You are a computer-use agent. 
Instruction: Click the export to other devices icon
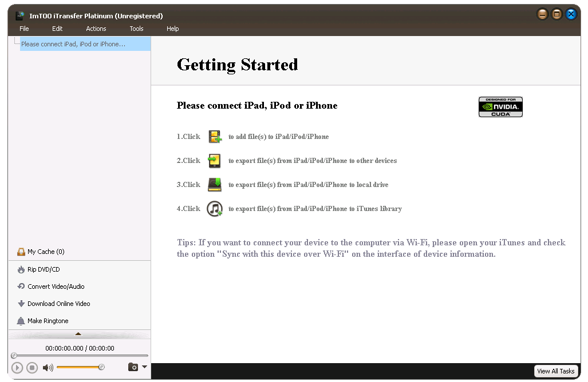tap(215, 161)
